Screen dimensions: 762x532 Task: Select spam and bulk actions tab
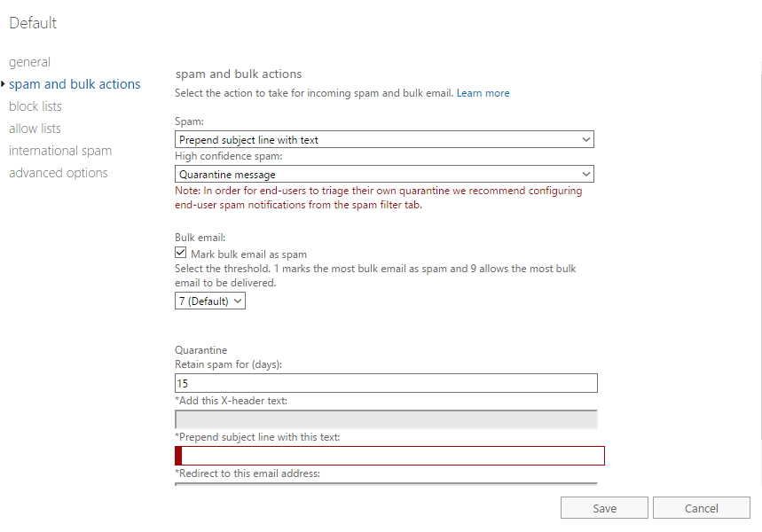tap(75, 84)
